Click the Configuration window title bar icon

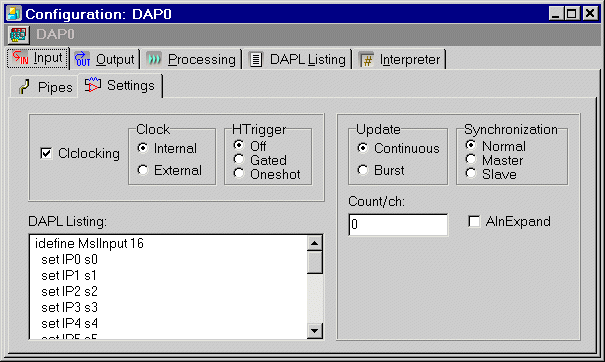pos(14,14)
